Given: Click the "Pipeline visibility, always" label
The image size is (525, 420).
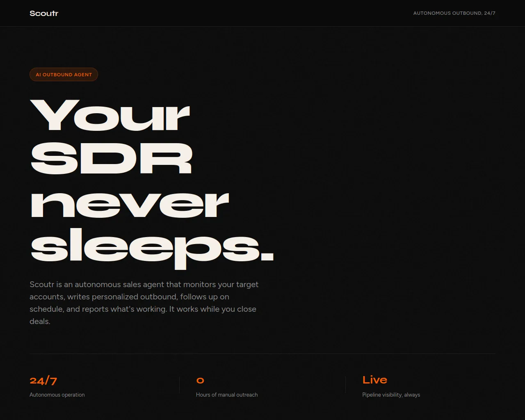Looking at the screenshot, I should [x=391, y=395].
